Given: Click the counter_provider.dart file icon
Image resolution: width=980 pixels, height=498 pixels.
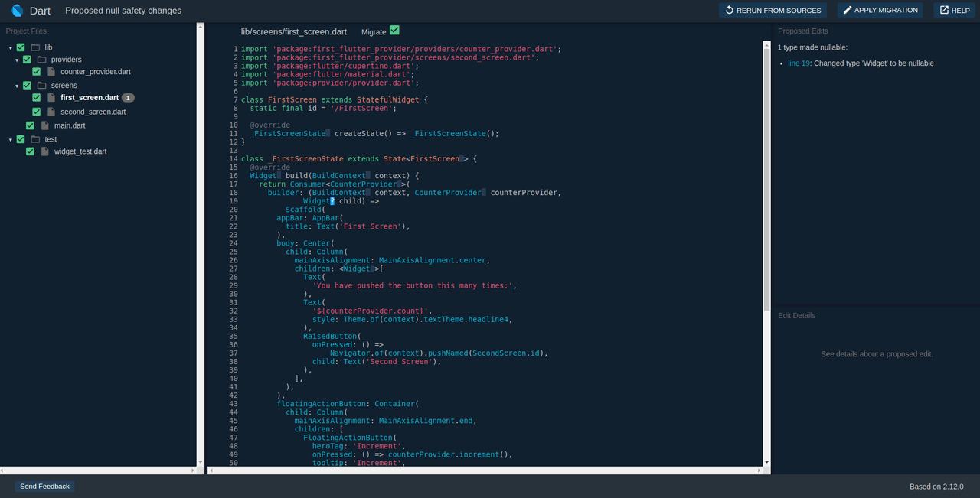Looking at the screenshot, I should (51, 72).
